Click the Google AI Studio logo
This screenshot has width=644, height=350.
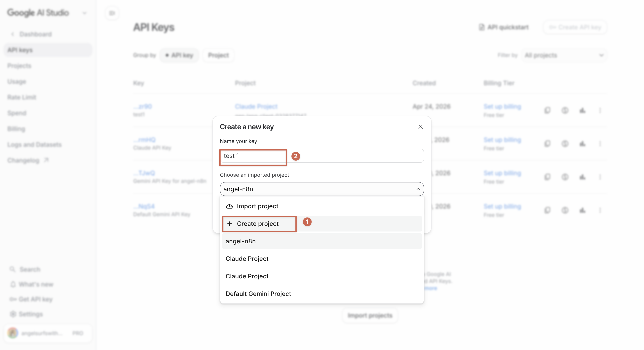(x=38, y=12)
